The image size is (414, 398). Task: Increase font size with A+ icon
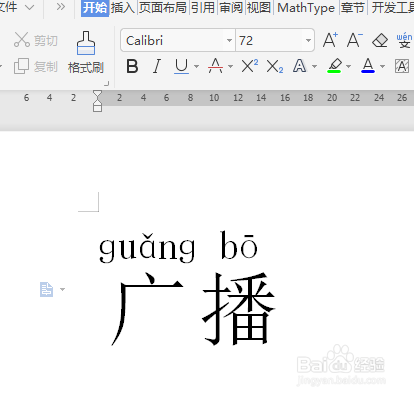point(330,40)
